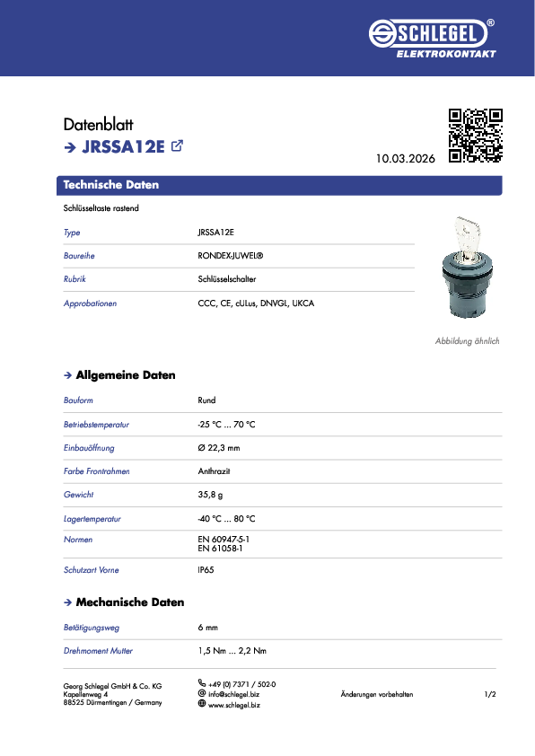This screenshot has width=535, height=756.
Task: Select the Technische Daten section header
Action: click(279, 185)
